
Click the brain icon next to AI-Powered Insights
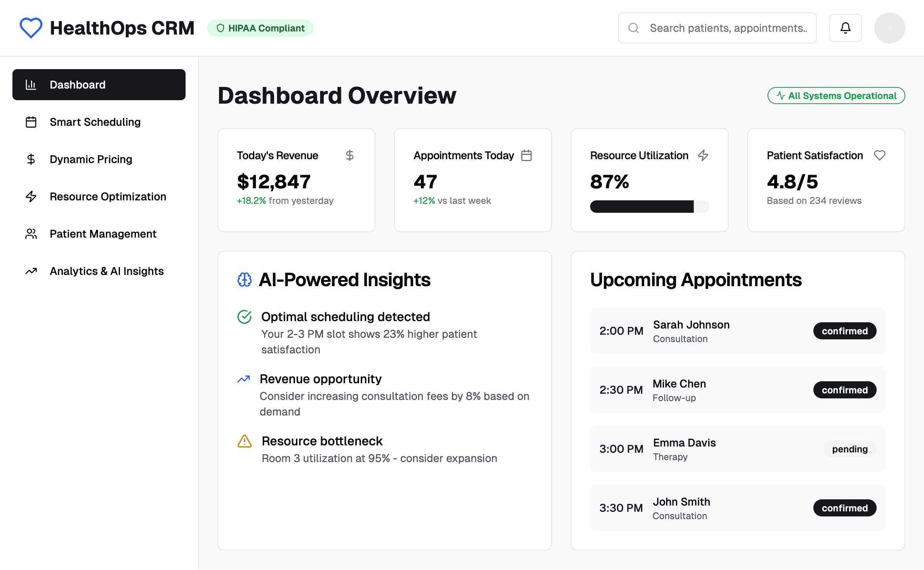[244, 279]
